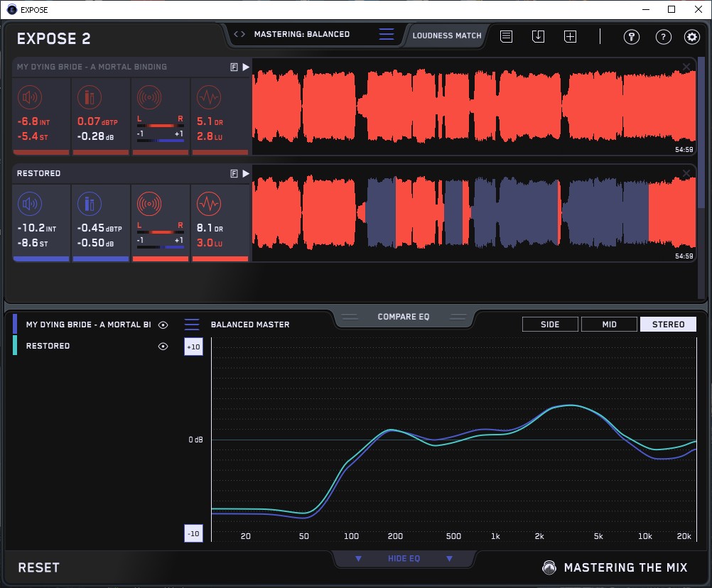Screen dimensions: 712x588
Task: Click the add track plus icon
Action: click(x=570, y=36)
